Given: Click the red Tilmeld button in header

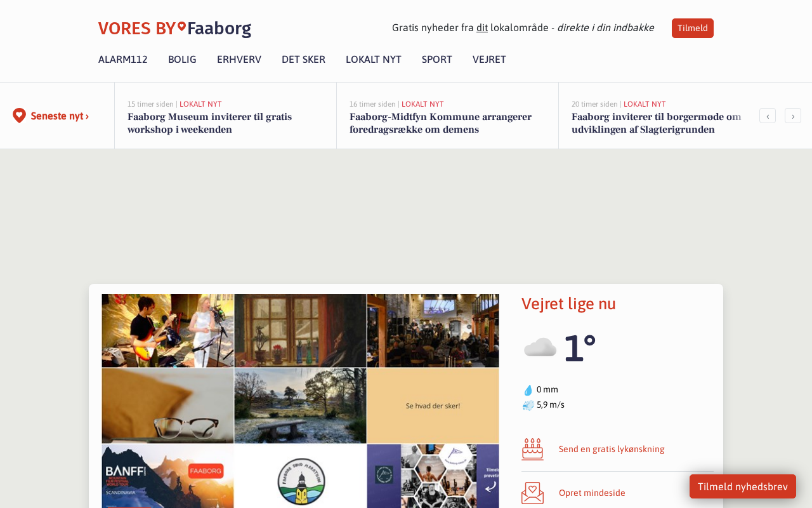Looking at the screenshot, I should (693, 28).
